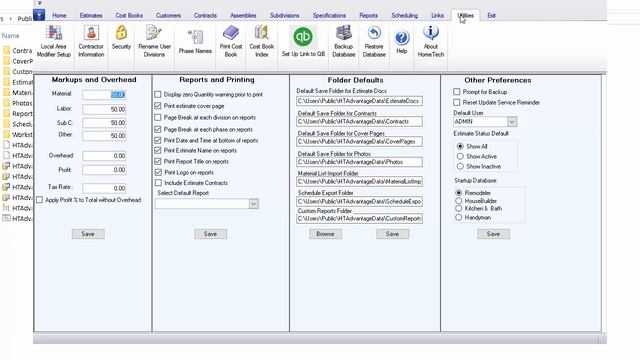Screen dimensions: 640x360
Task: Switch to Estimates tab
Action: pyautogui.click(x=91, y=16)
